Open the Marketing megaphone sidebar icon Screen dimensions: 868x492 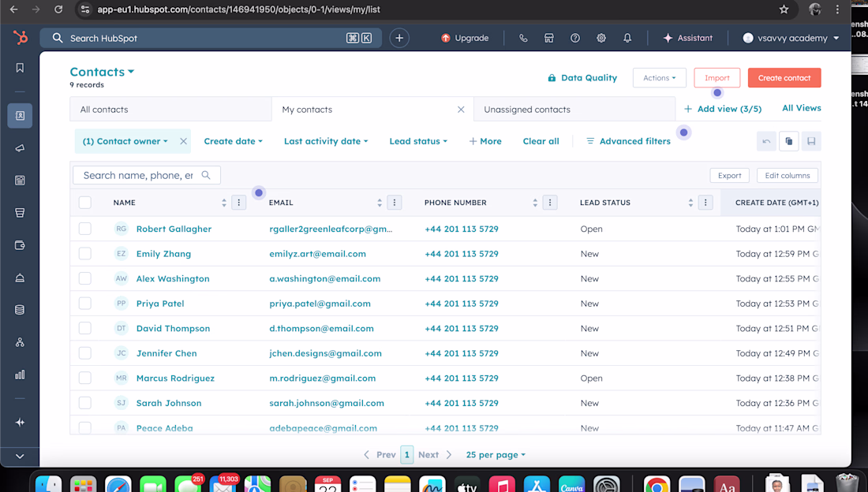coord(20,147)
